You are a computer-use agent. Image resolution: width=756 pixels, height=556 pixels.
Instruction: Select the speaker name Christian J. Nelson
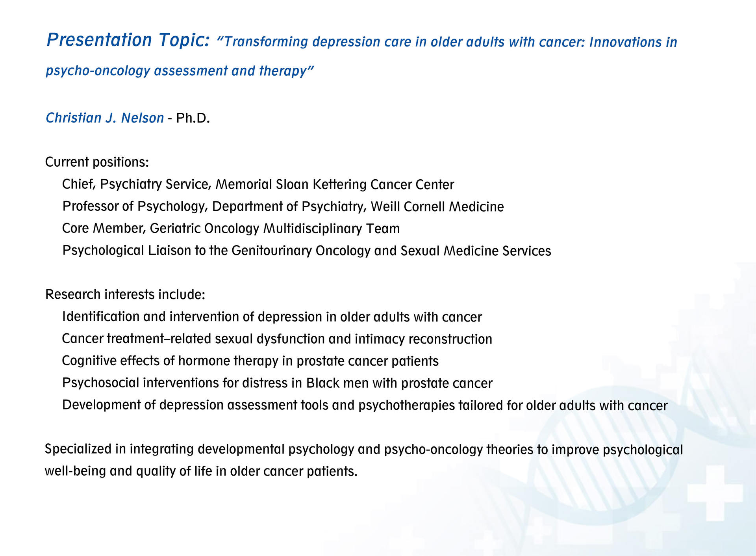click(105, 118)
